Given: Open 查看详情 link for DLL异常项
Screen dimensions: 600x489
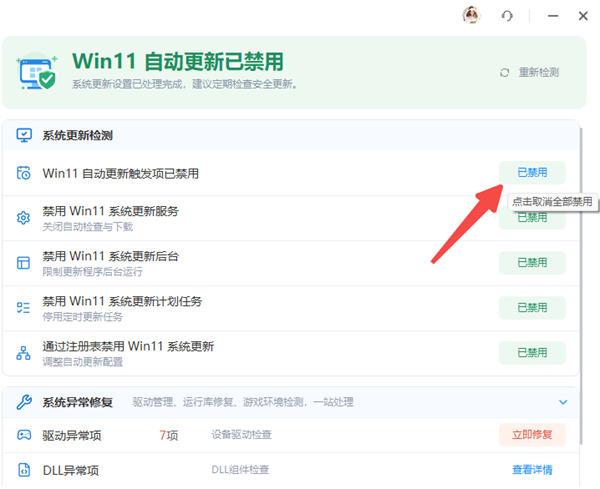Looking at the screenshot, I should [532, 469].
